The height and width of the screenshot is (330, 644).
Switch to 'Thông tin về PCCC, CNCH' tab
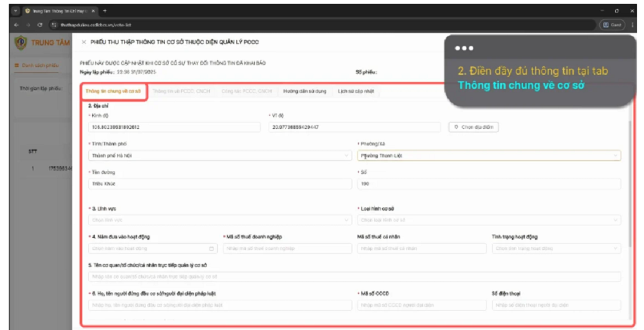pyautogui.click(x=181, y=92)
